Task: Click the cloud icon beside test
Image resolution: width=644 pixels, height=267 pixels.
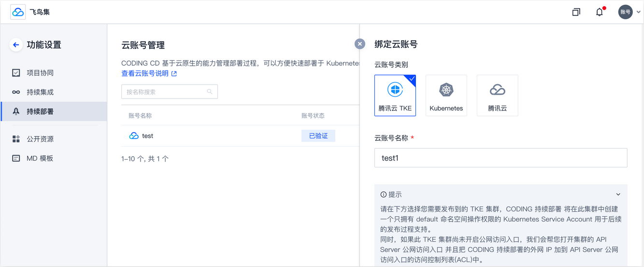Action: 134,136
